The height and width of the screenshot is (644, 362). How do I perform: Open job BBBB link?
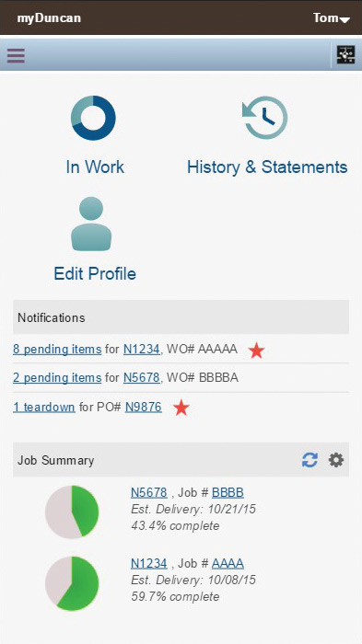pos(228,492)
